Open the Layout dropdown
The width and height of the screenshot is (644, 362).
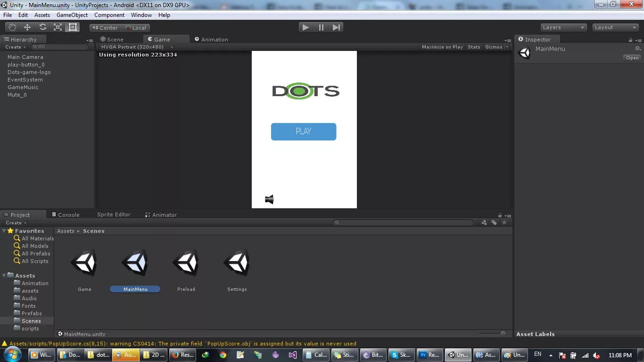615,27
